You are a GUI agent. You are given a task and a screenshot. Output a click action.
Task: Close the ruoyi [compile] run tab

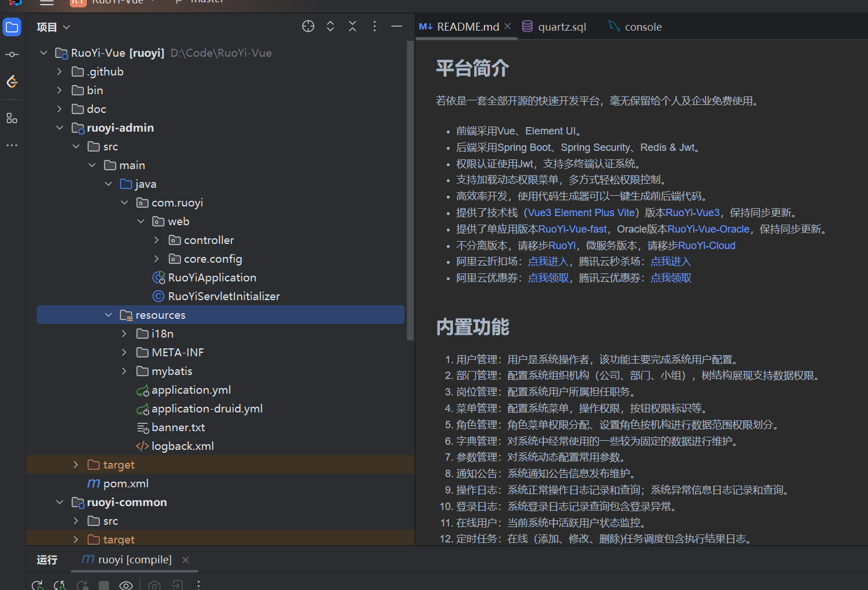(186, 560)
